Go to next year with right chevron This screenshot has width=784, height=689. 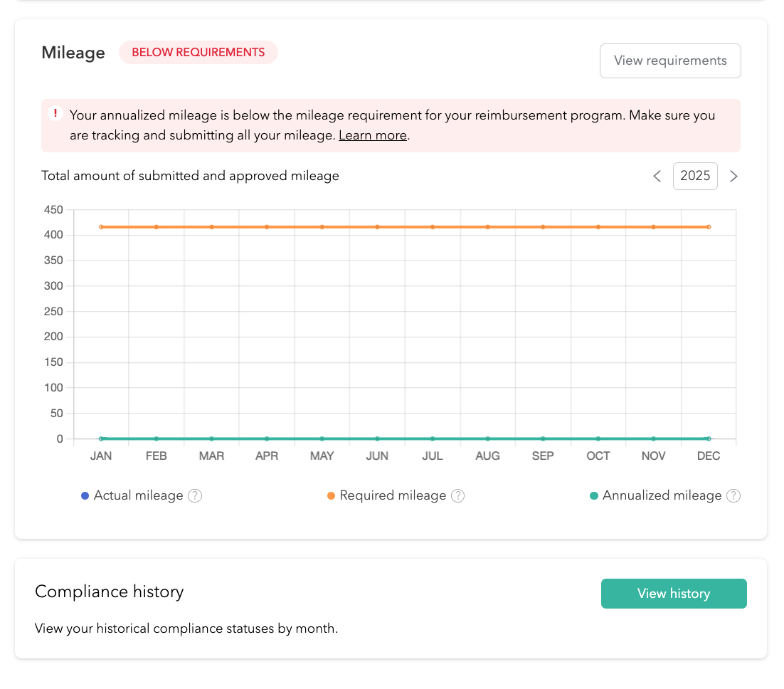pos(733,176)
